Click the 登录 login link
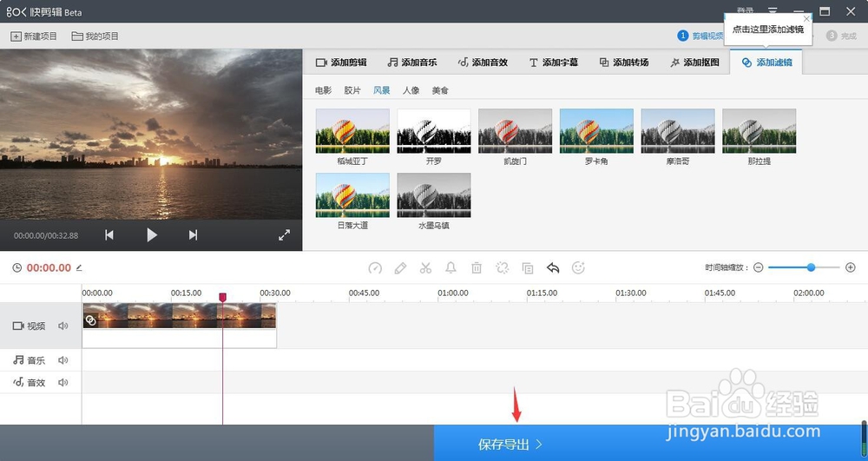The width and height of the screenshot is (868, 461). [745, 10]
